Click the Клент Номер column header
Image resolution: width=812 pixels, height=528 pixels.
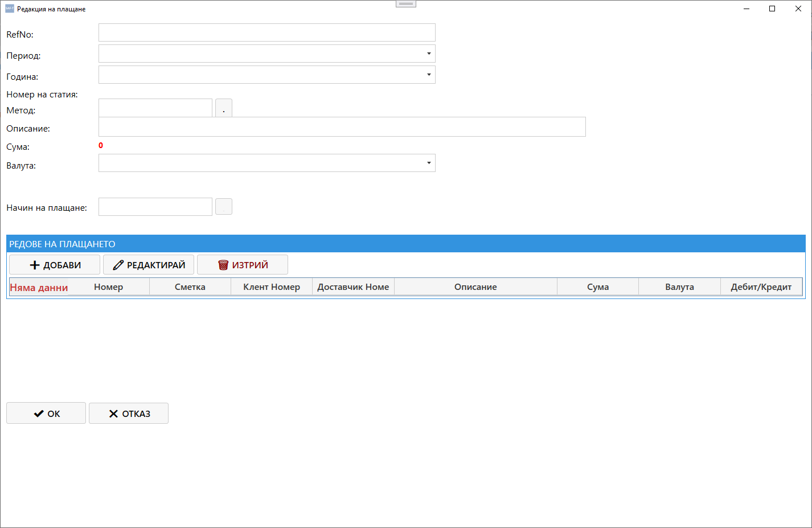[x=272, y=287]
